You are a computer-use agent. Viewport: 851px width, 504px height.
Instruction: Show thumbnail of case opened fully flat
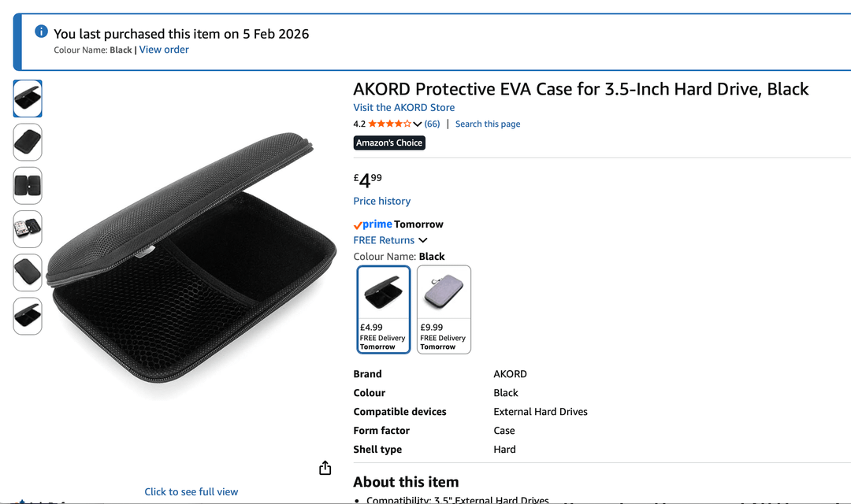[28, 186]
